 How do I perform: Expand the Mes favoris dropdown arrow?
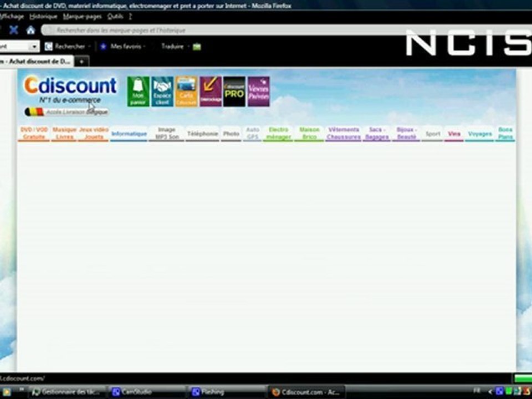coord(145,47)
